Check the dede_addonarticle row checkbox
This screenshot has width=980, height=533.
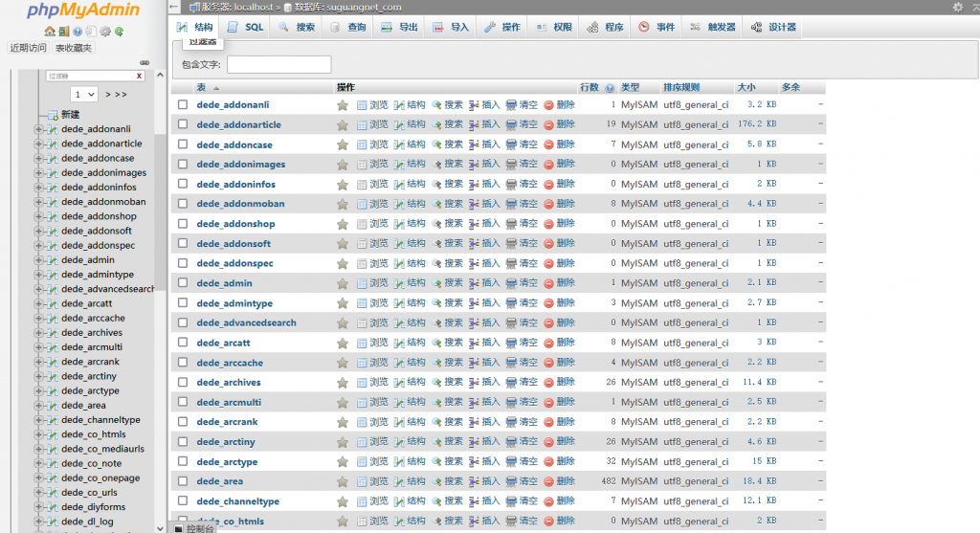click(183, 124)
